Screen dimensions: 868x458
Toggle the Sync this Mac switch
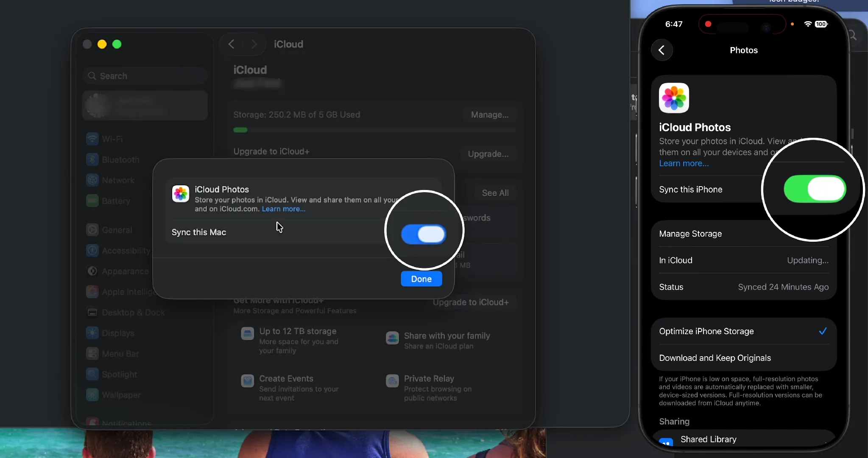click(424, 234)
